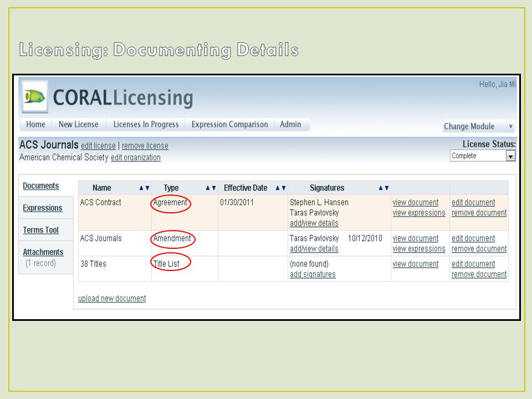The height and width of the screenshot is (399, 532).
Task: Open New License menu item
Action: [78, 125]
